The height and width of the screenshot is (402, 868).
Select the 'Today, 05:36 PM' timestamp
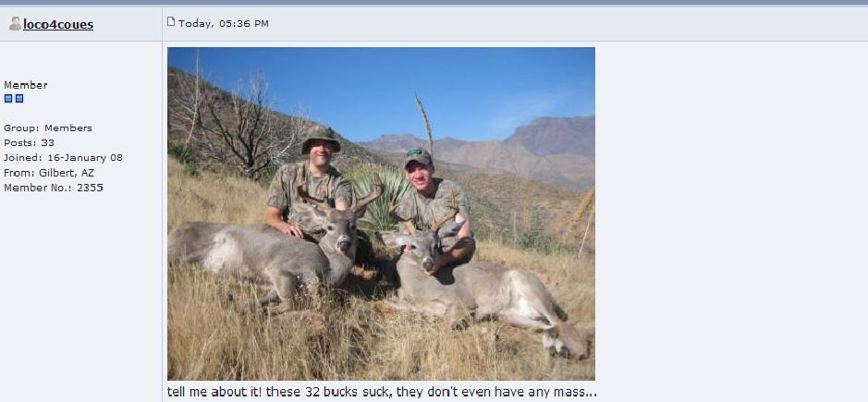[x=223, y=24]
